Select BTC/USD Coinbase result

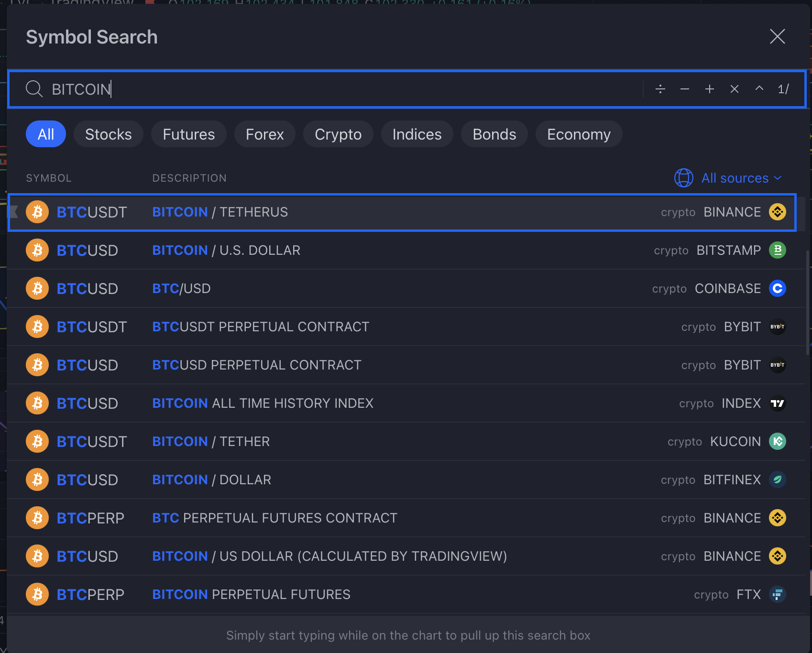point(406,289)
